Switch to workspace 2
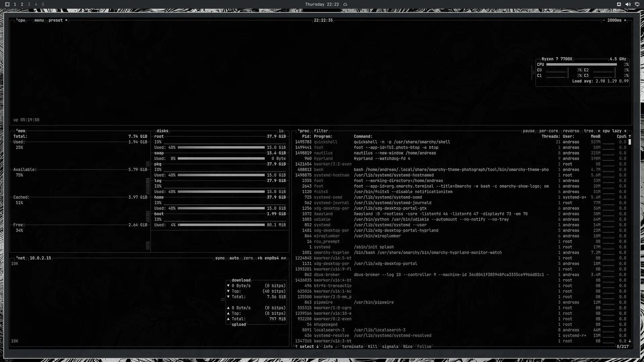This screenshot has width=644, height=362. pos(22,4)
